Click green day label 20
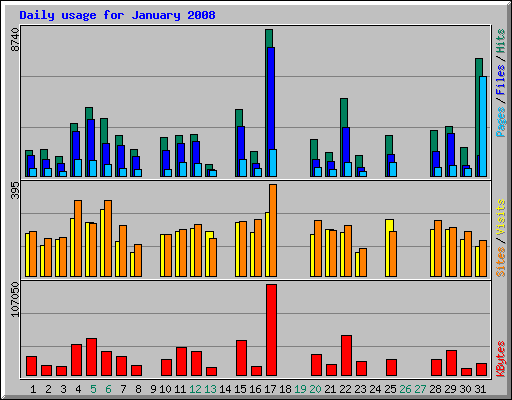The image size is (512, 400). point(315,389)
